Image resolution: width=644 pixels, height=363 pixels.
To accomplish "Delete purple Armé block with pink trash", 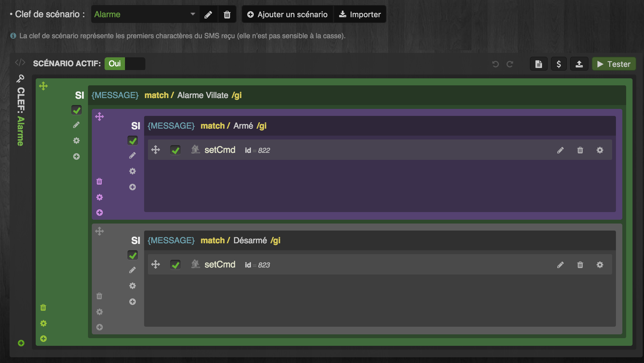I will point(99,181).
